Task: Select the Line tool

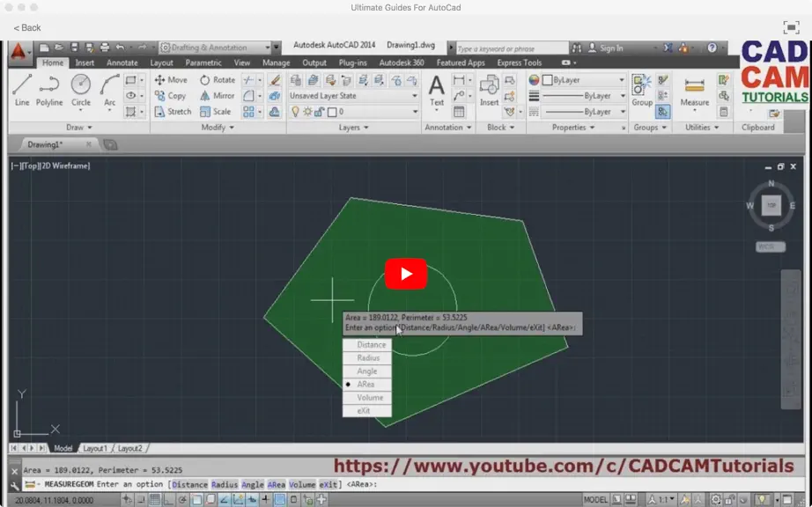Action: [x=22, y=90]
